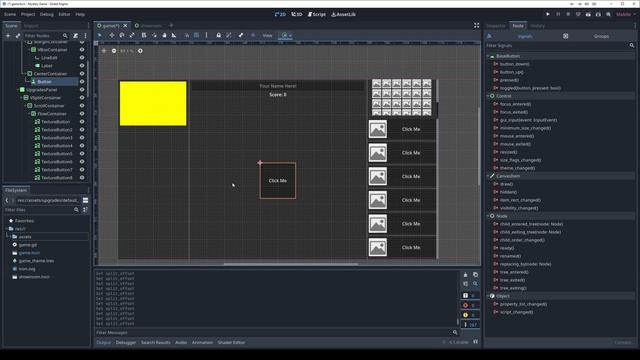Image resolution: width=640 pixels, height=360 pixels.
Task: Toggle visibility of TextureButton4 node
Action: [x=82, y=146]
